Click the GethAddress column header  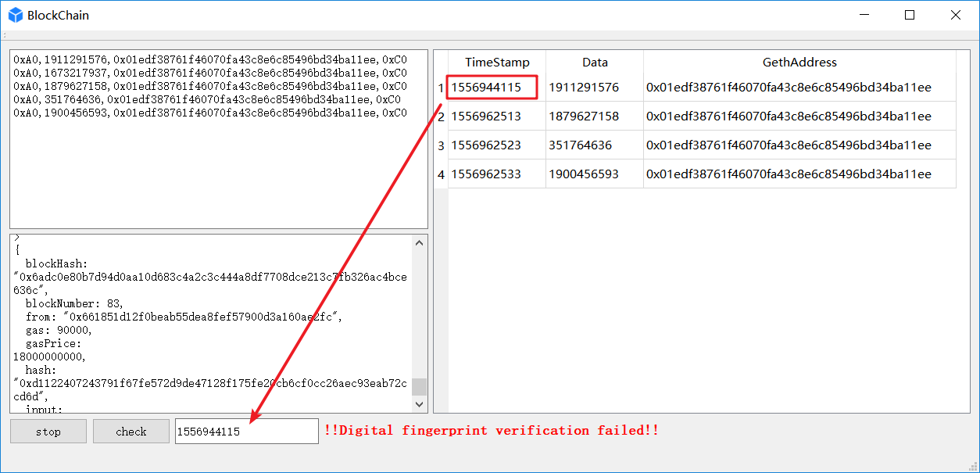pos(799,63)
